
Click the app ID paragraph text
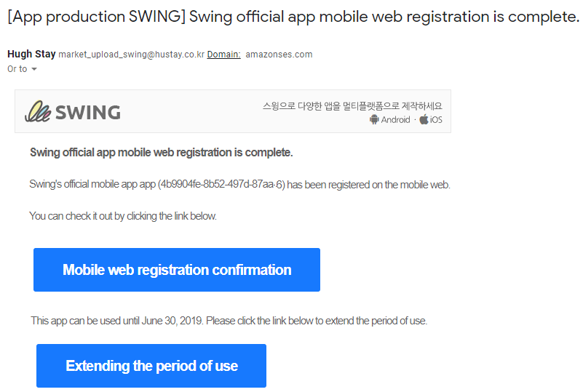[239, 185]
